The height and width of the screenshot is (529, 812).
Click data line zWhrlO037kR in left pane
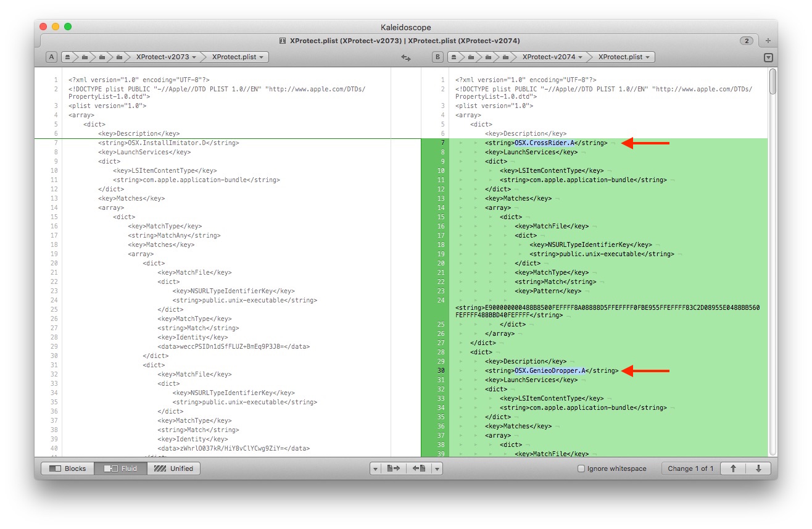234,448
